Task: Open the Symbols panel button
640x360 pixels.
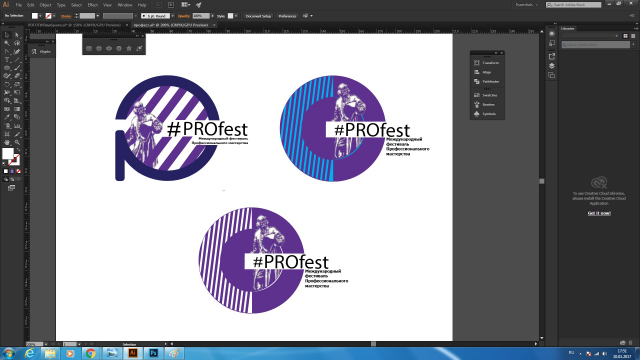Action: [x=487, y=114]
